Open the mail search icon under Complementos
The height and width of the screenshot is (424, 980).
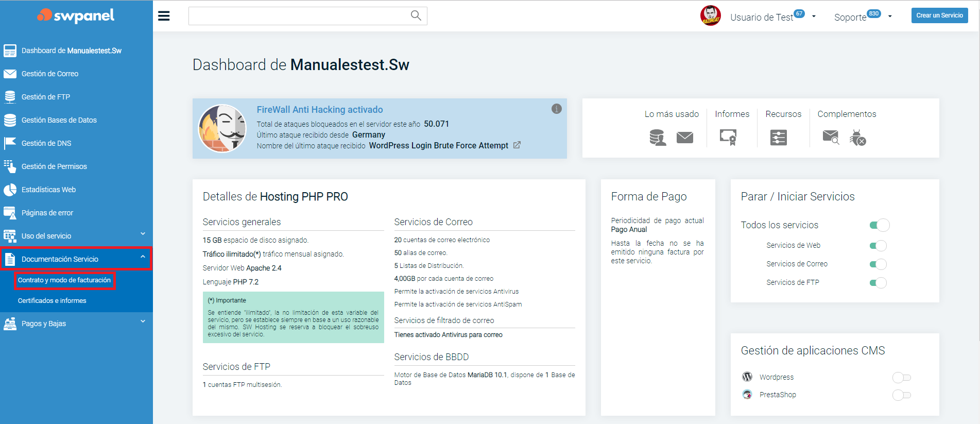[x=831, y=137]
